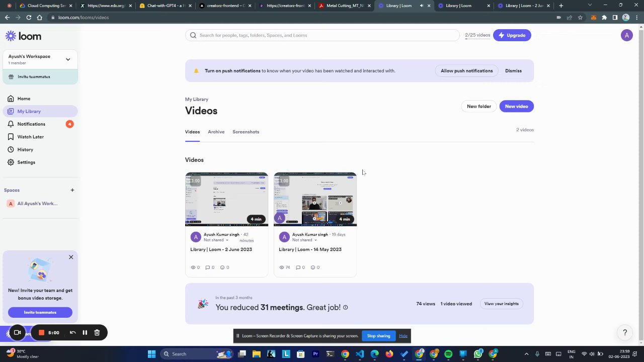Screen dimensions: 644x362
Task: Open Premiere Pro from the taskbar
Action: 315,354
